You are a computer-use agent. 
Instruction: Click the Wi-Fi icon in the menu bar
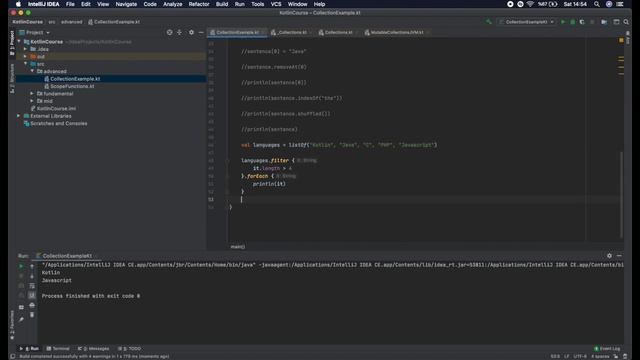pyautogui.click(x=530, y=4)
